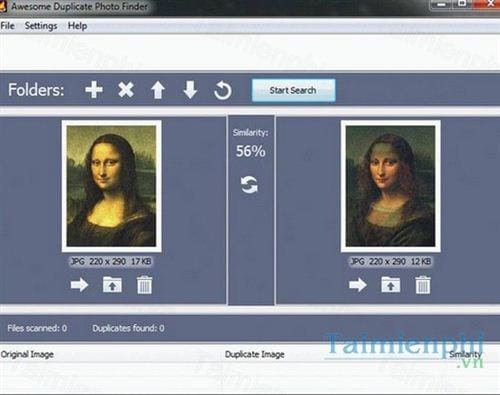Image resolution: width=500 pixels, height=395 pixels.
Task: Swap images with the center refresh icon
Action: click(x=249, y=185)
